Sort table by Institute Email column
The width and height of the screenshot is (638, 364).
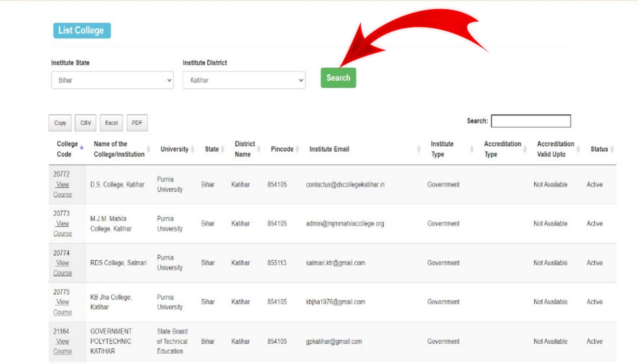coord(329,149)
